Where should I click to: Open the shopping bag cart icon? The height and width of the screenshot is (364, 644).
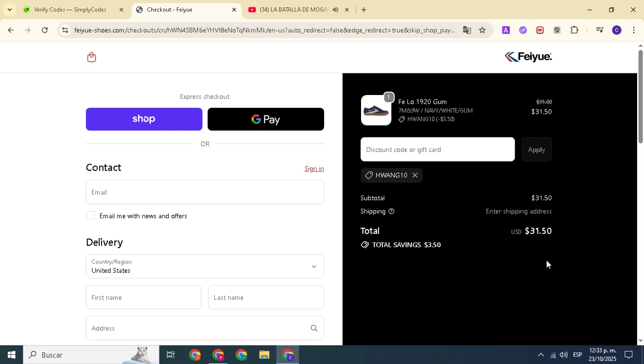click(x=91, y=57)
